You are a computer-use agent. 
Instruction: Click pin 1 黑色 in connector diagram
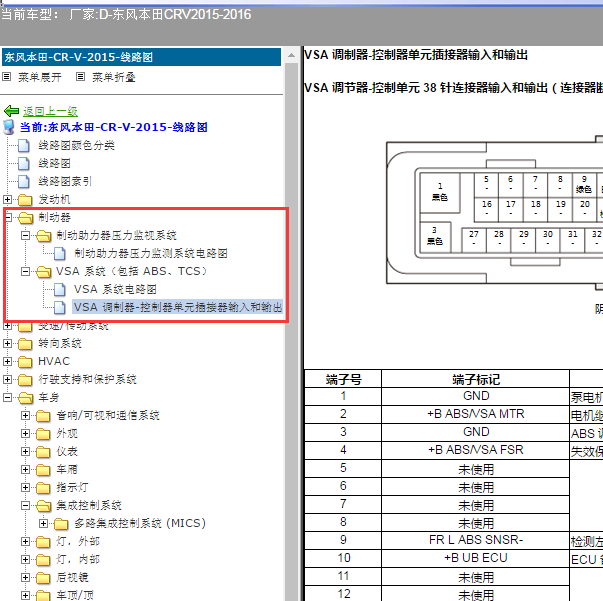pyautogui.click(x=440, y=192)
